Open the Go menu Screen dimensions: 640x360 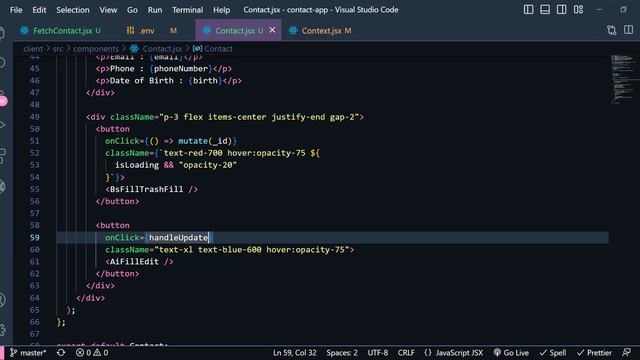point(132,10)
